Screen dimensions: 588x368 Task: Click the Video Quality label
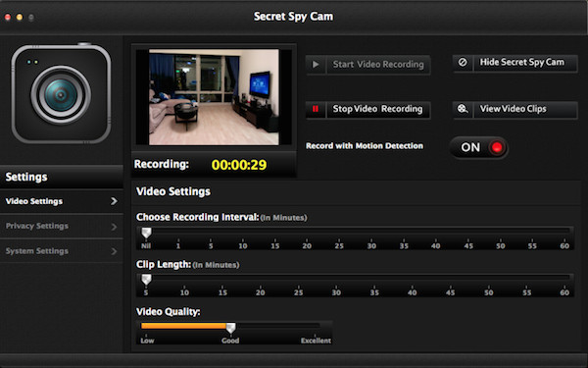168,312
